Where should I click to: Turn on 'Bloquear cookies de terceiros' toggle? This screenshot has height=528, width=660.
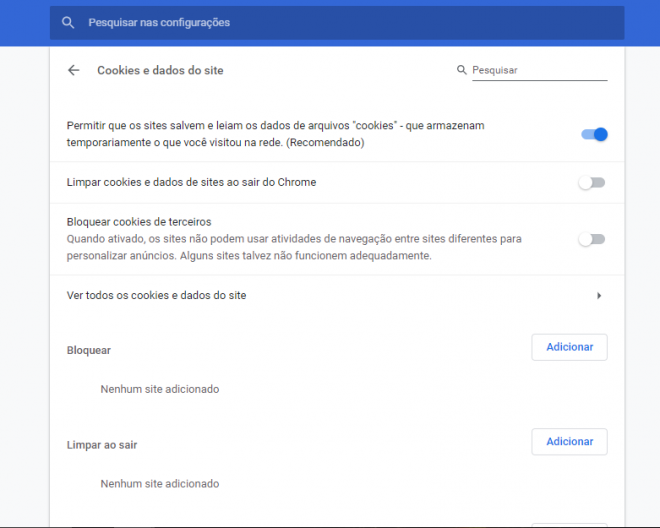coord(592,240)
